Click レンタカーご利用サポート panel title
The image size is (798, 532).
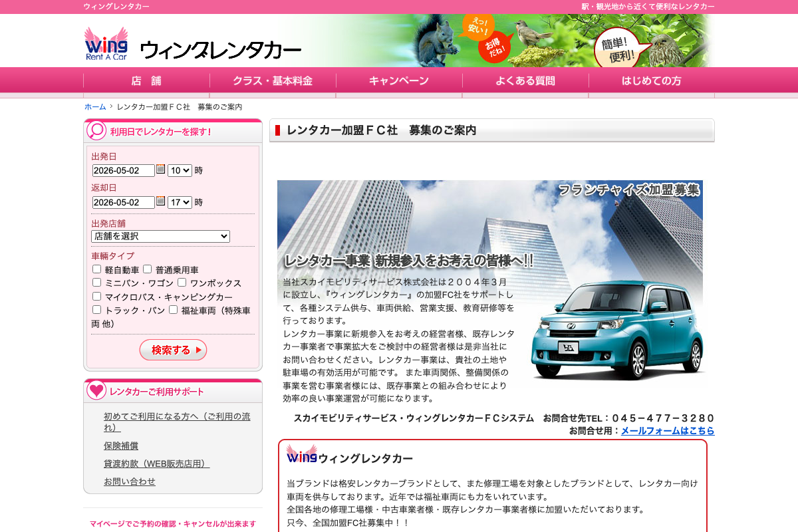pos(157,392)
